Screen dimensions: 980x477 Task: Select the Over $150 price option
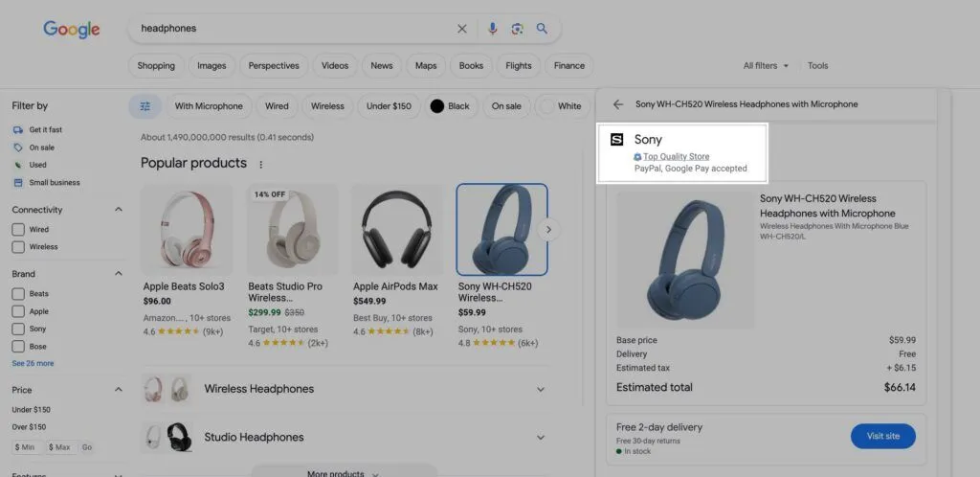(x=29, y=427)
